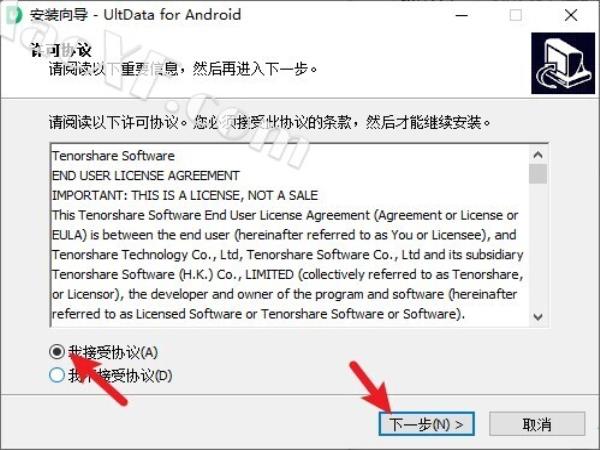Click the license box scroll-down arrow
This screenshot has height=450, width=600.
tap(538, 317)
